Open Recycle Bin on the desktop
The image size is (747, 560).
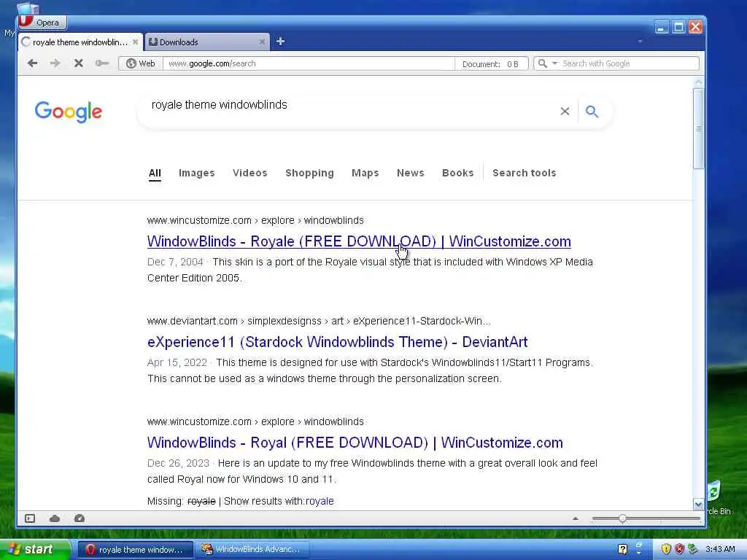click(718, 499)
